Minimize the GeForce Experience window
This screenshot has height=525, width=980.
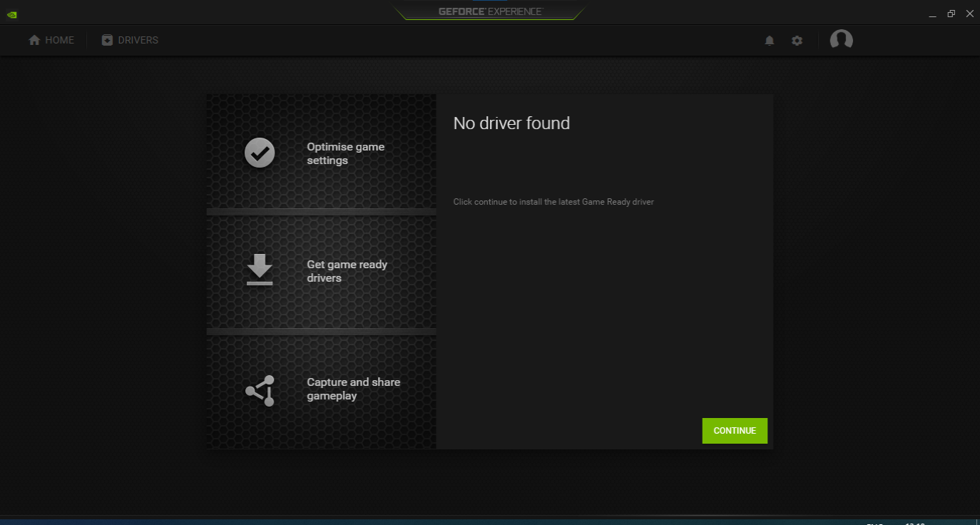click(x=933, y=14)
